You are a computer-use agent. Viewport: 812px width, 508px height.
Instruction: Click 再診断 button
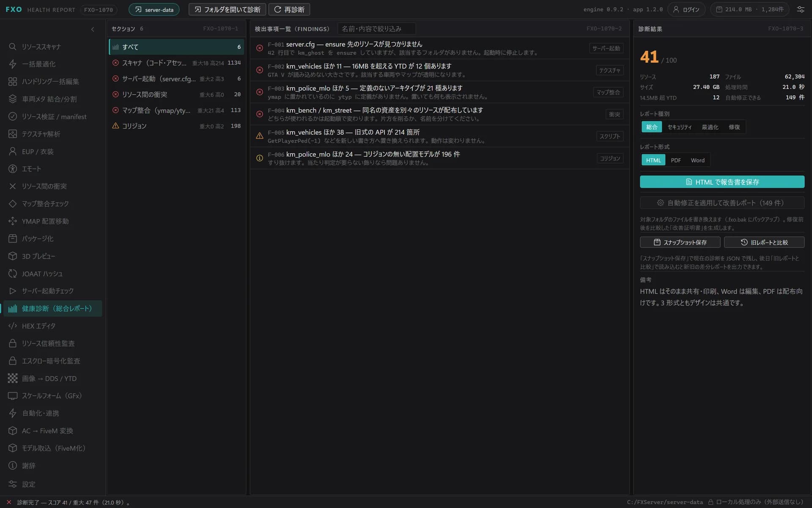tap(289, 9)
